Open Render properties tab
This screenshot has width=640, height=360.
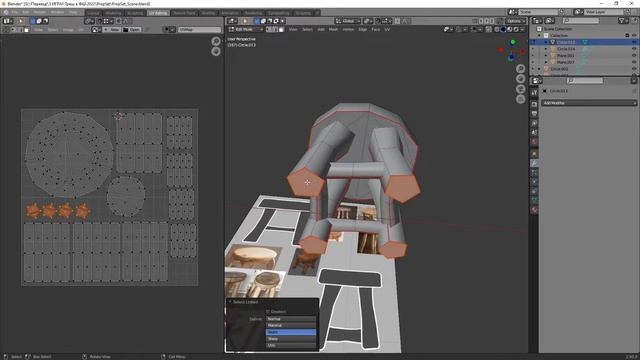[x=534, y=104]
